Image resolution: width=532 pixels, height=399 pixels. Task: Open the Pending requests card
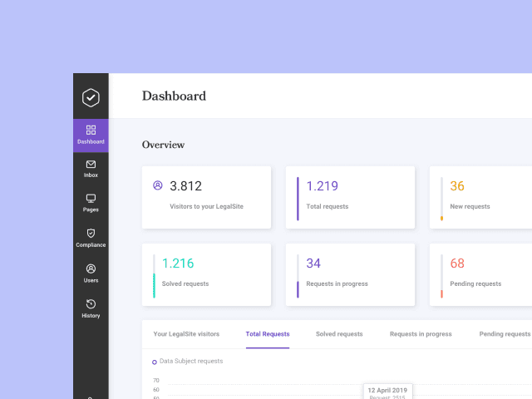click(x=480, y=274)
